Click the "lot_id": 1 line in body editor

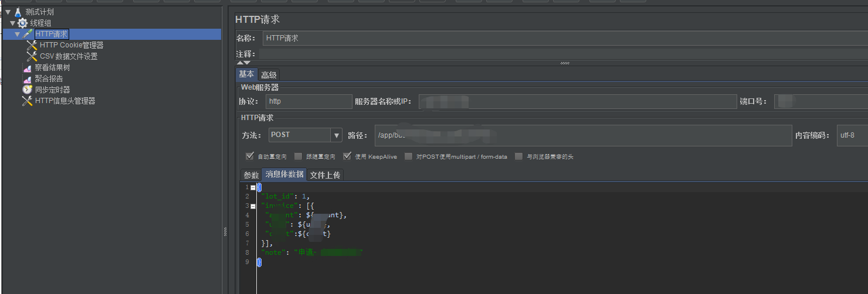(285, 197)
